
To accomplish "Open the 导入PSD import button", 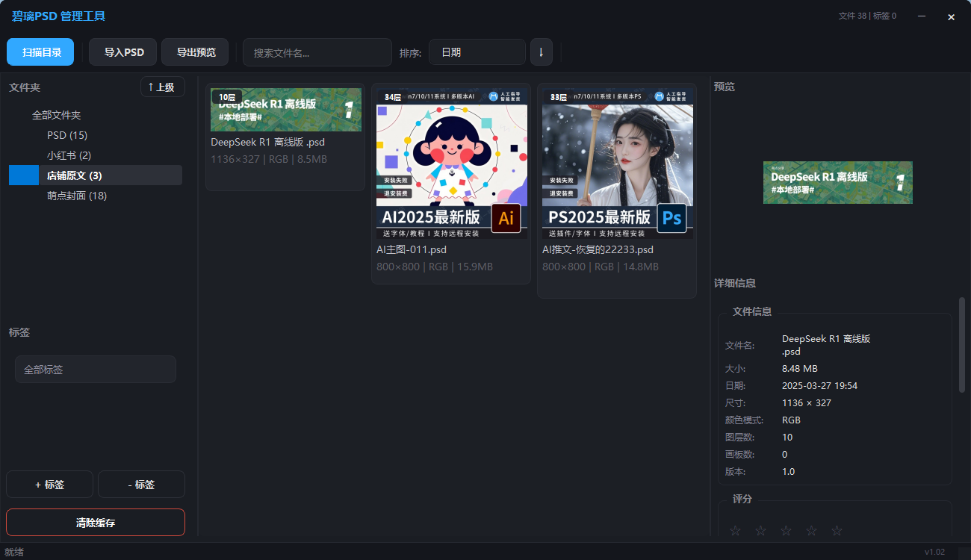I will (x=123, y=52).
